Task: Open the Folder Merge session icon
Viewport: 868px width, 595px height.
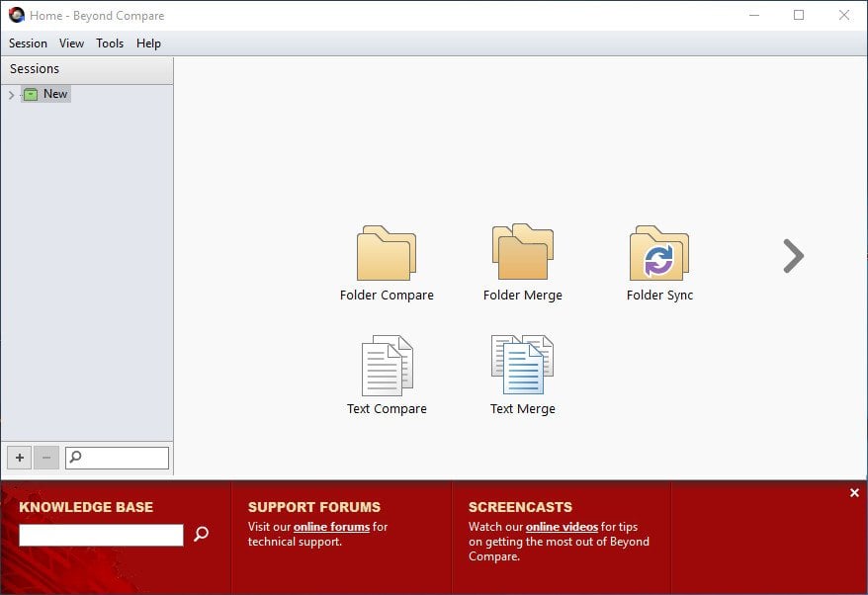Action: [x=522, y=255]
